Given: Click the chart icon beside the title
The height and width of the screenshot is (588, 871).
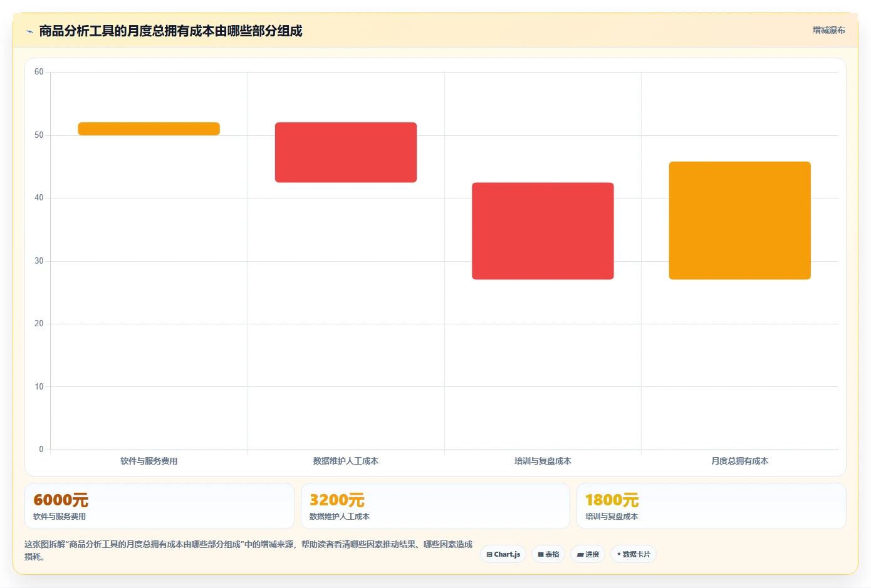Looking at the screenshot, I should (x=29, y=31).
